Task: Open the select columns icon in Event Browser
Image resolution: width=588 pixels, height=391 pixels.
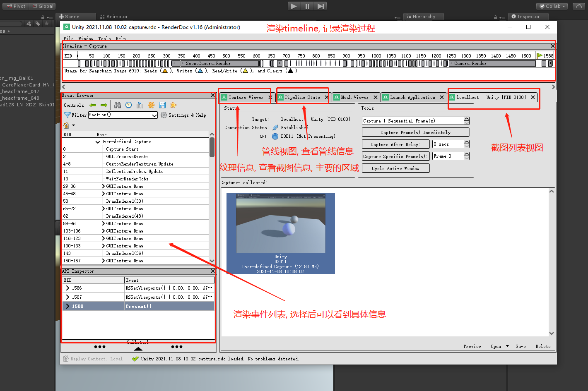Action: (140, 105)
